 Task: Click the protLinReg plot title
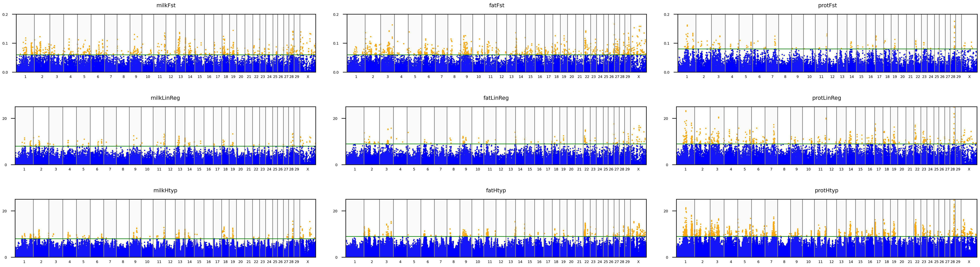(827, 98)
